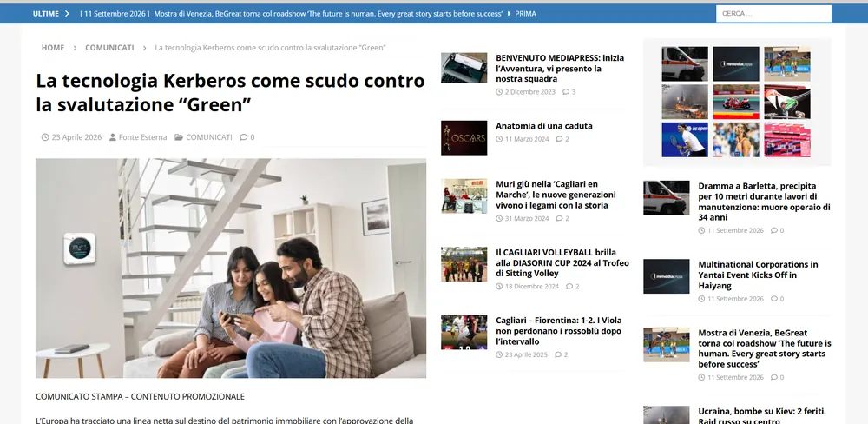Screen dimensions: 868x424
Task: Open the blonde athlete image in gallery grid
Action: point(736,140)
